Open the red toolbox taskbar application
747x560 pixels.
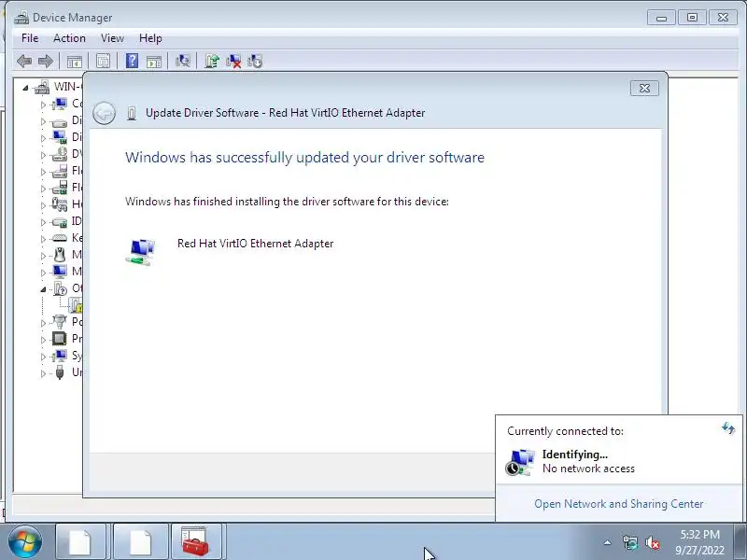click(196, 541)
